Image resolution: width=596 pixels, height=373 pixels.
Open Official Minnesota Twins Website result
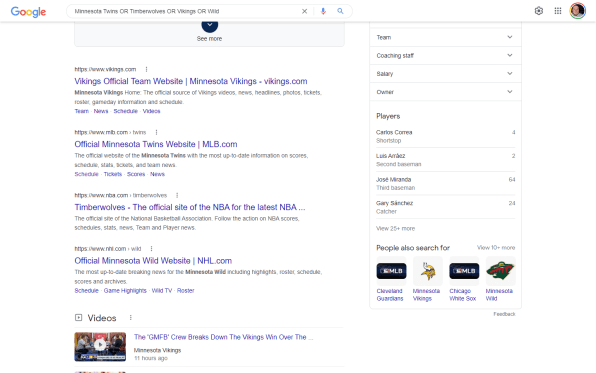156,144
